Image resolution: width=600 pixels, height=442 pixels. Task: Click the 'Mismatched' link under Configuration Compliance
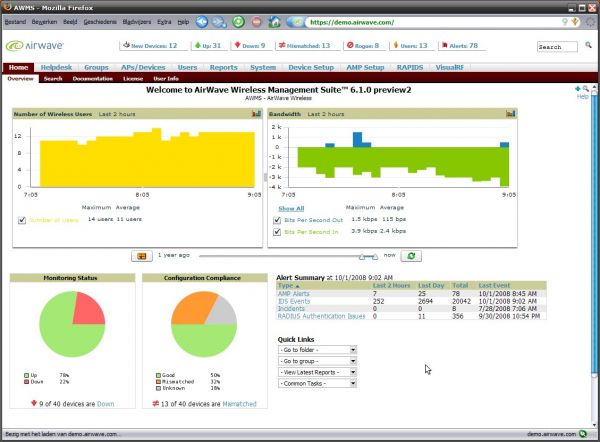click(x=239, y=404)
